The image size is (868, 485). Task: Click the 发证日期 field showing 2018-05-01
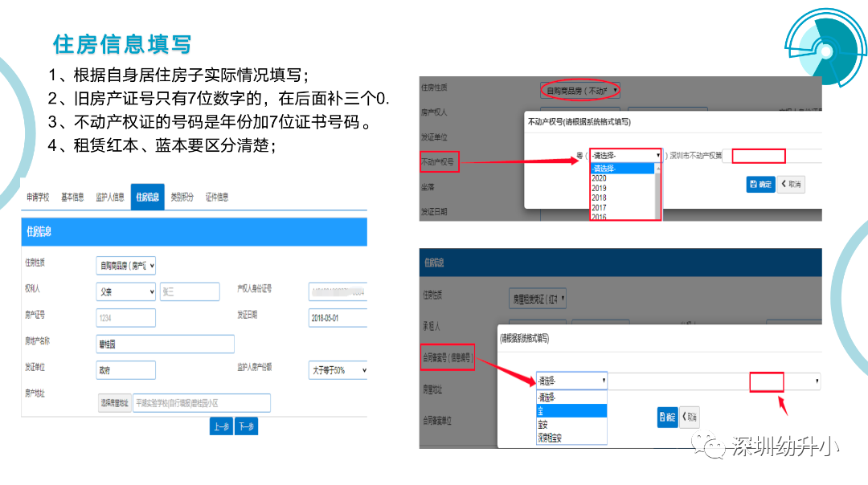[338, 318]
